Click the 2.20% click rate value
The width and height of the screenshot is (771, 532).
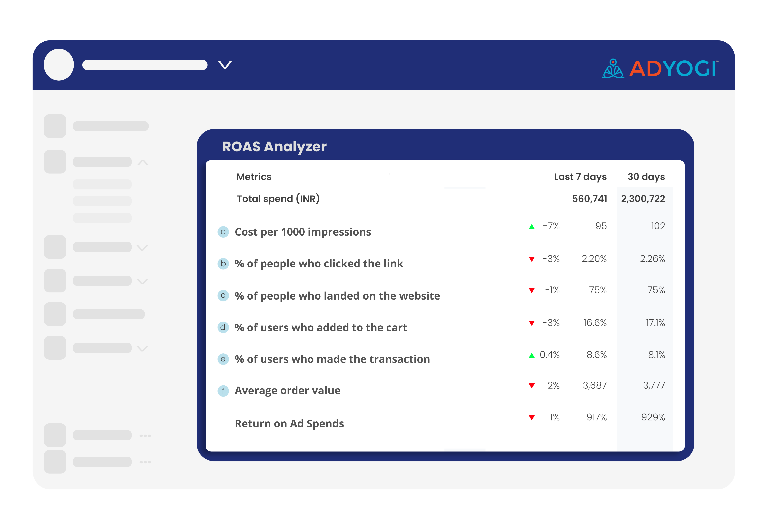pos(594,259)
